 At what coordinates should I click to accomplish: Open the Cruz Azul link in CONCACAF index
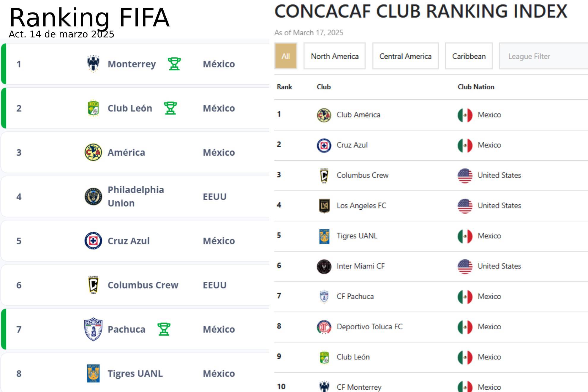click(x=352, y=145)
